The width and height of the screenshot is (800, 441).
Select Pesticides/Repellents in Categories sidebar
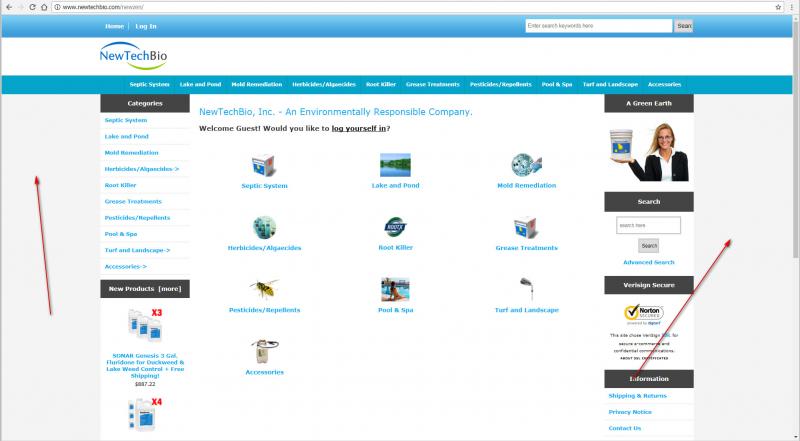click(x=137, y=218)
